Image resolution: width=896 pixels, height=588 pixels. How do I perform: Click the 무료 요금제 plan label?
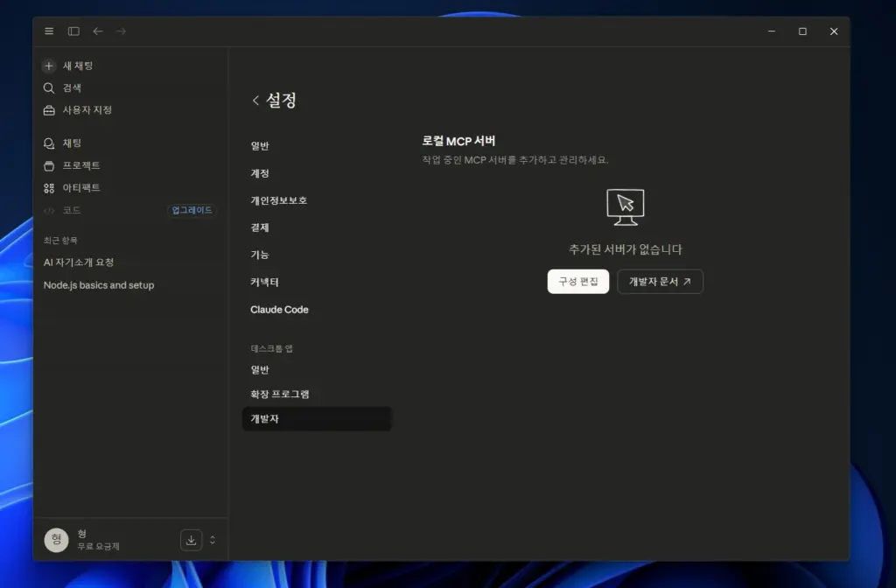tap(98, 546)
